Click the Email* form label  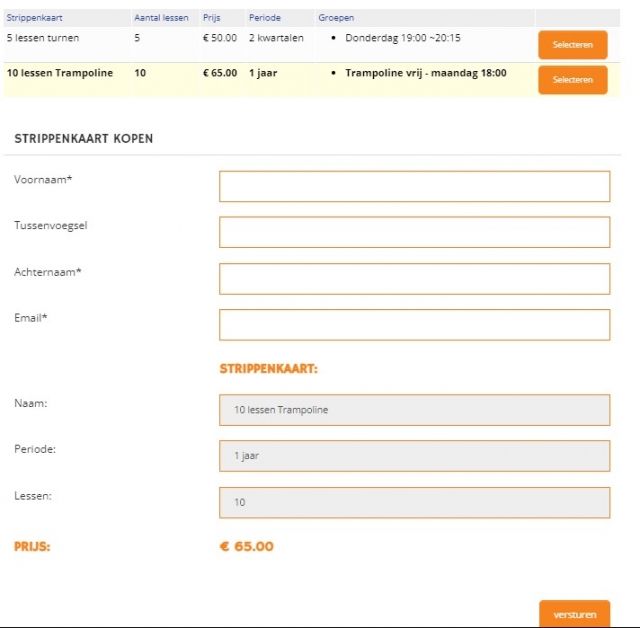coord(31,318)
